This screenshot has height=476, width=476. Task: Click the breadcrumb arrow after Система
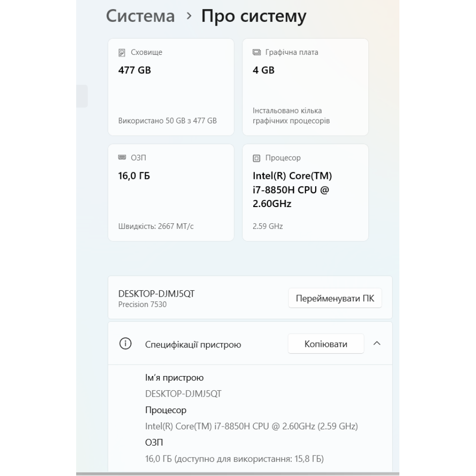(x=189, y=16)
